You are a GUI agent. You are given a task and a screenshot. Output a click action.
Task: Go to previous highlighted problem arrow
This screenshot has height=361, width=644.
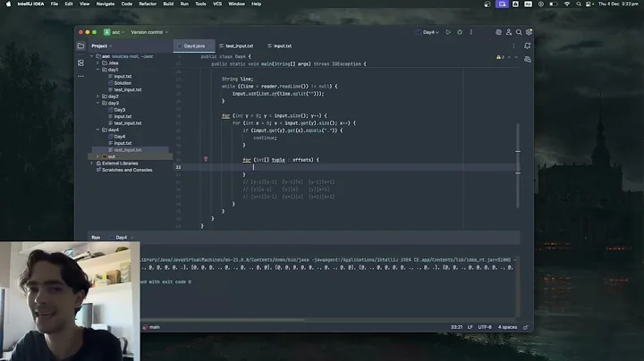pos(509,57)
